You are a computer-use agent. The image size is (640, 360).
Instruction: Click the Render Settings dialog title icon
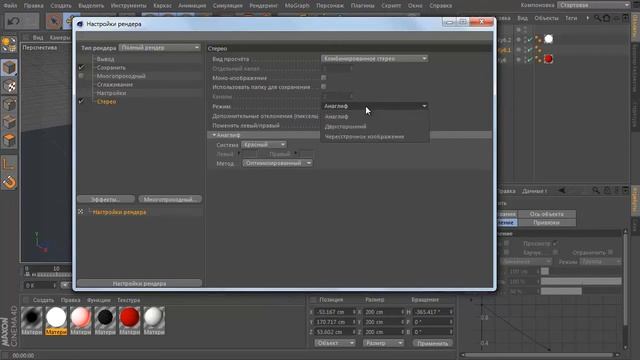tap(80, 24)
